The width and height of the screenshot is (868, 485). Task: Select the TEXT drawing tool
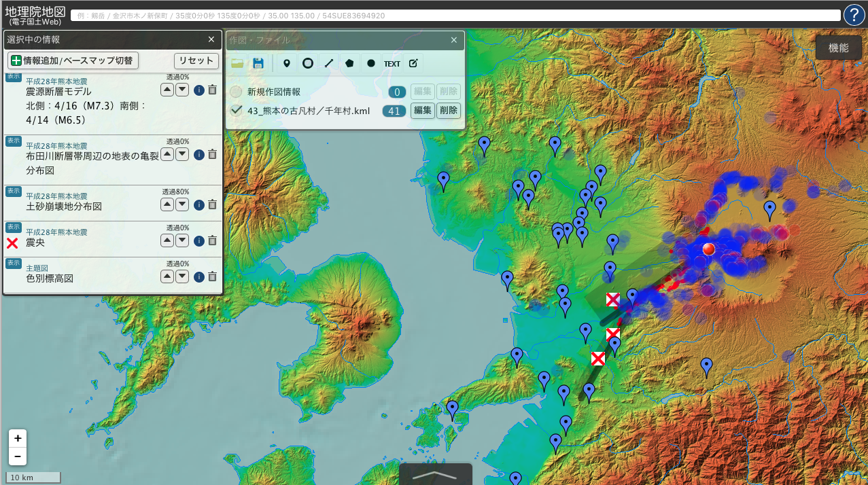tap(392, 63)
